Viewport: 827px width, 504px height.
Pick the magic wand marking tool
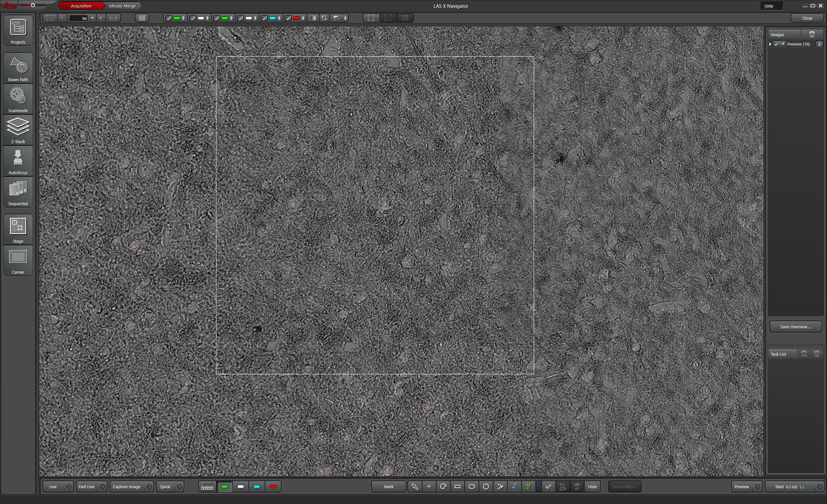click(500, 487)
